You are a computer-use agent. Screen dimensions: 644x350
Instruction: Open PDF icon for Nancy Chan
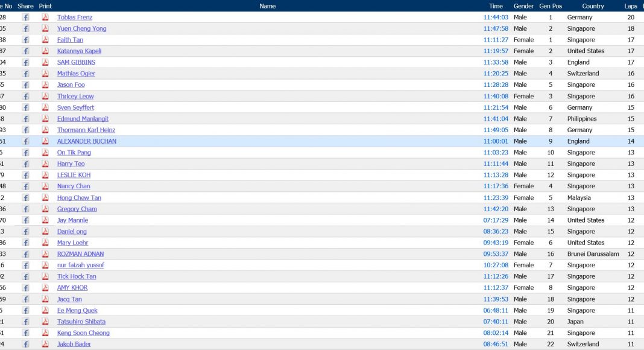(45, 186)
